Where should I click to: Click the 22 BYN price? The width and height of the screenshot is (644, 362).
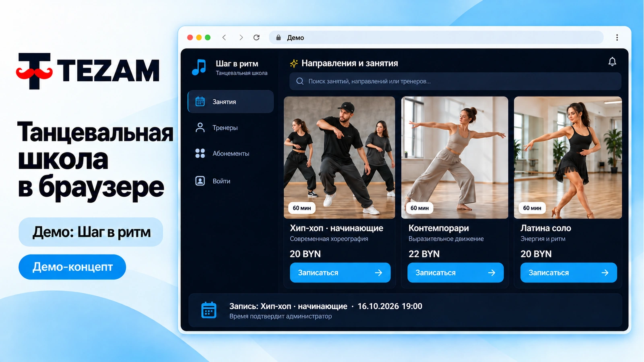tap(424, 254)
